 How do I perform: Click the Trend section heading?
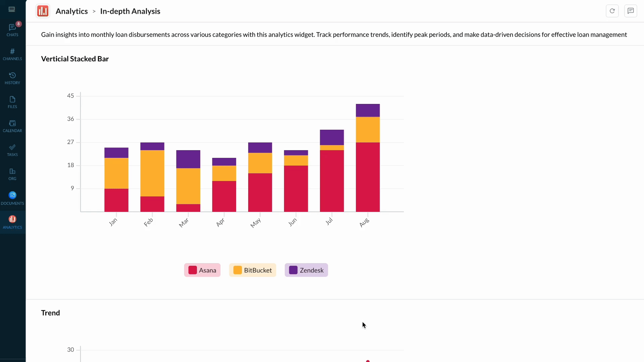point(50,313)
